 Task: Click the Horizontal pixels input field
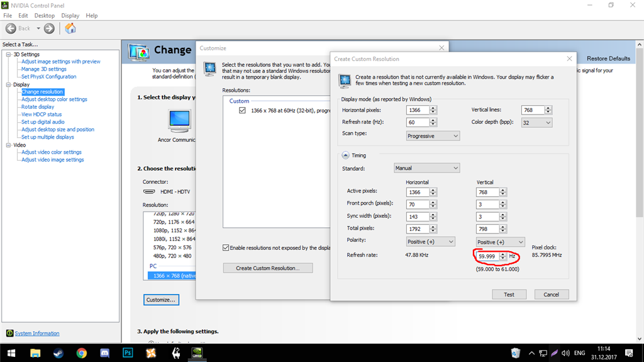point(418,110)
